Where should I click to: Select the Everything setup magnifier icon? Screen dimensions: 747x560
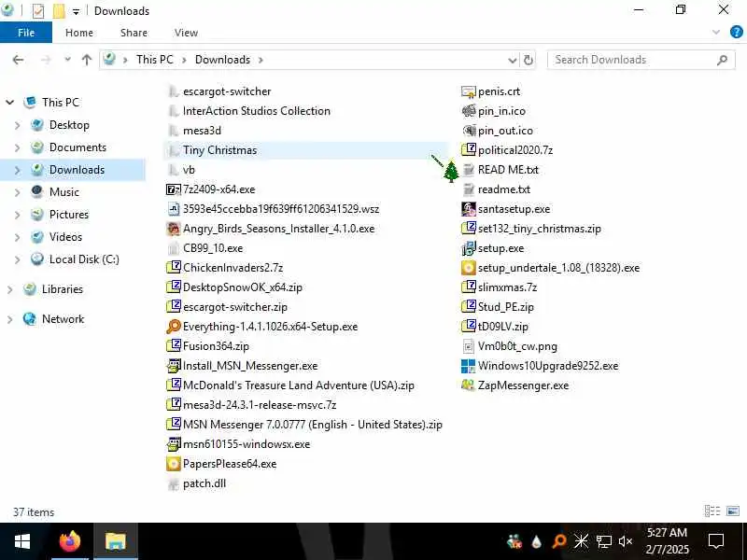click(173, 327)
